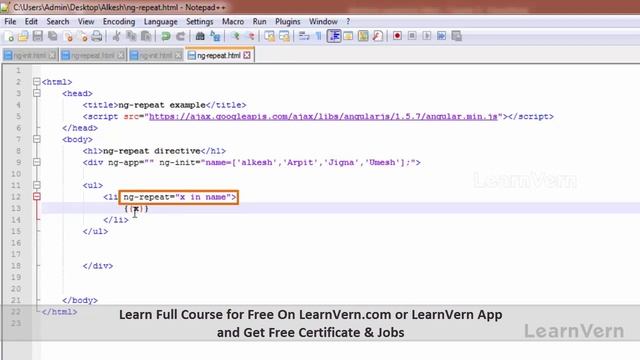Click the Zoom Out toolbar icon
The width and height of the screenshot is (640, 360).
250,36
